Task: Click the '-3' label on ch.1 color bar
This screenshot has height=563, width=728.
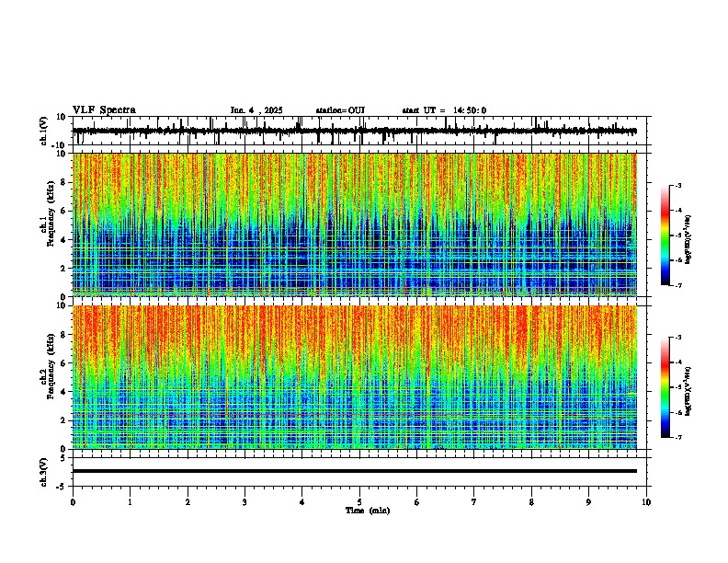Action: coord(678,186)
